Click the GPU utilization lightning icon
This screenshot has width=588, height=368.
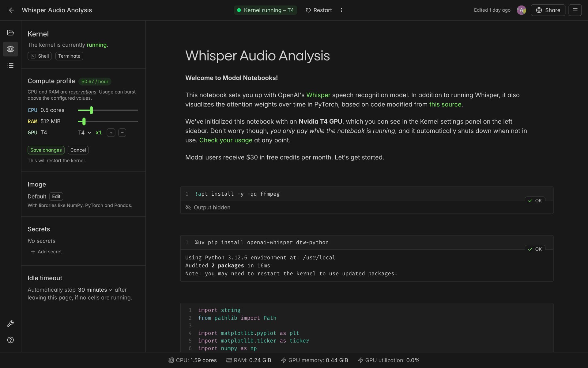click(x=360, y=360)
